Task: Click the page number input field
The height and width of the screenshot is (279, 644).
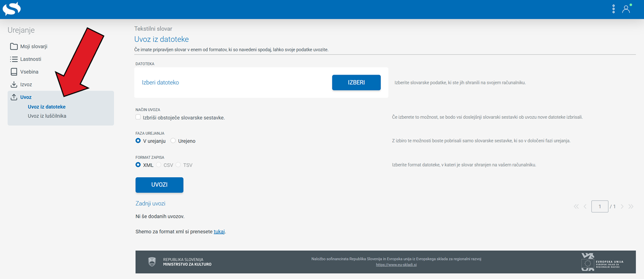Action: coord(600,206)
